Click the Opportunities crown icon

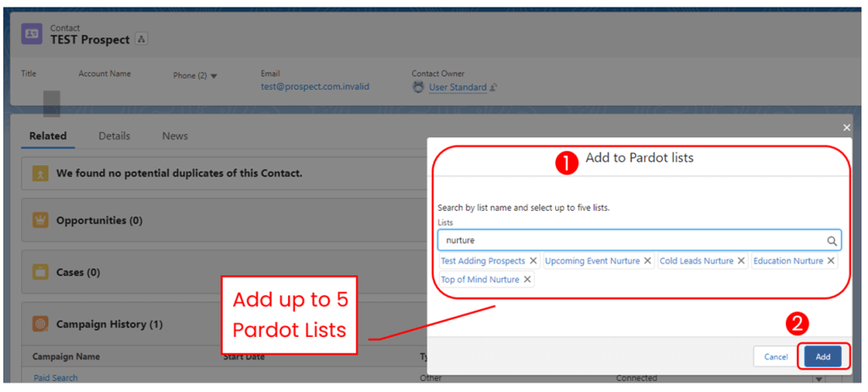pos(41,220)
